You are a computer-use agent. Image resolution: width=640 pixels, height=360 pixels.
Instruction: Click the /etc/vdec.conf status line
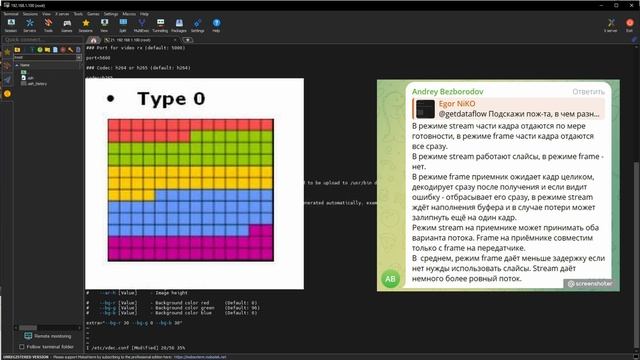click(135, 348)
